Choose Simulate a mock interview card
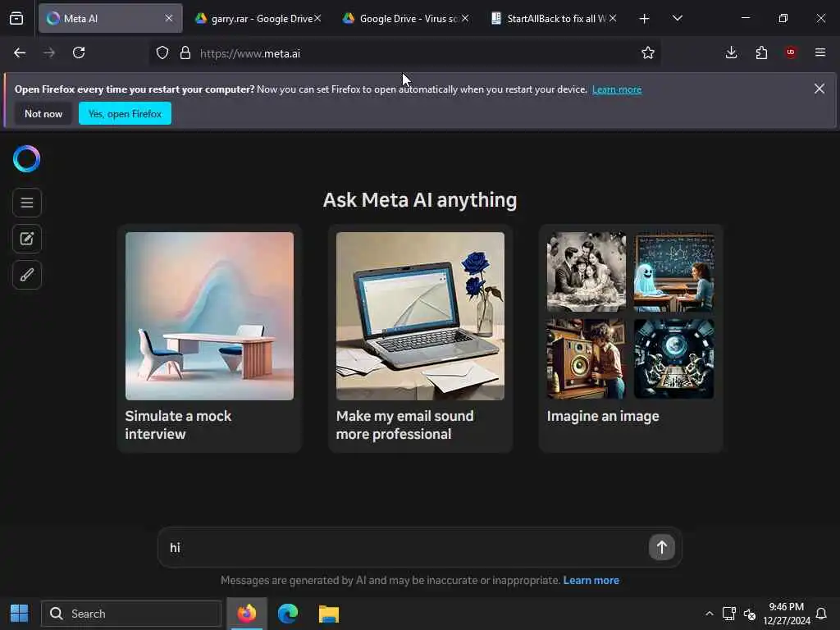The height and width of the screenshot is (630, 840). (209, 339)
